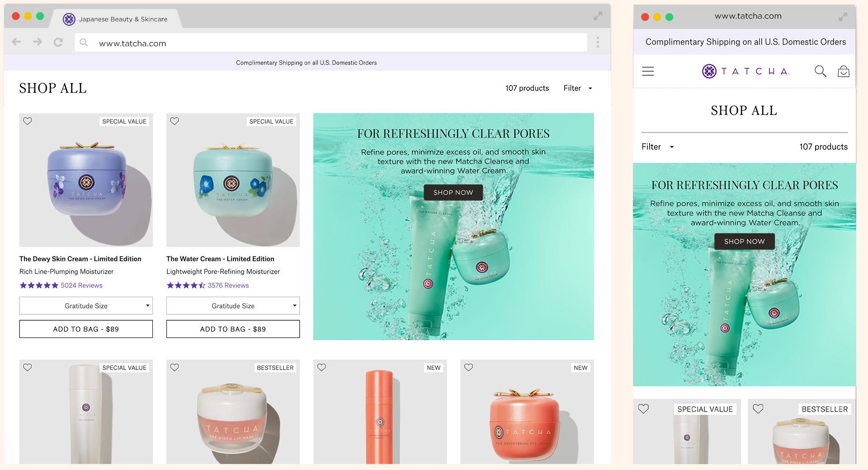
Task: Click the desktop address bar URL field
Action: 331,43
